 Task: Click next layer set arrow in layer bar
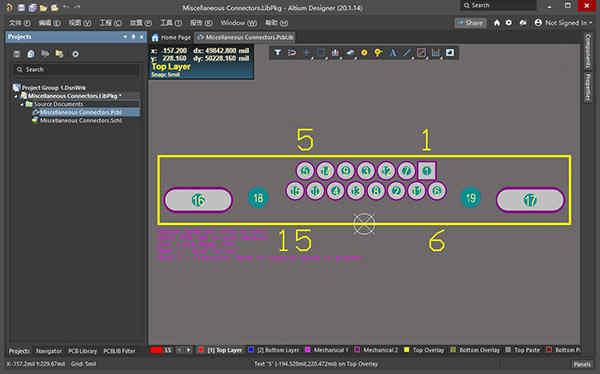189,350
